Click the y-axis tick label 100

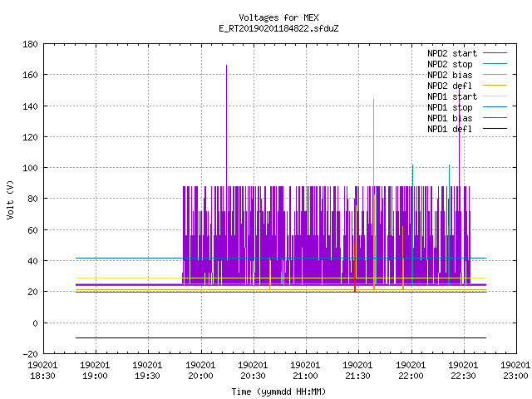pyautogui.click(x=30, y=168)
